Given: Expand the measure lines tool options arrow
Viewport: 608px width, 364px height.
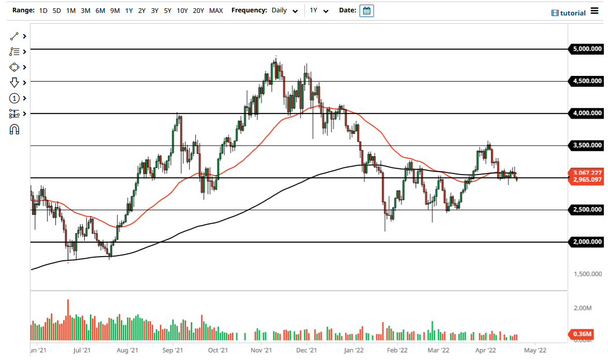Looking at the screenshot, I should [24, 114].
